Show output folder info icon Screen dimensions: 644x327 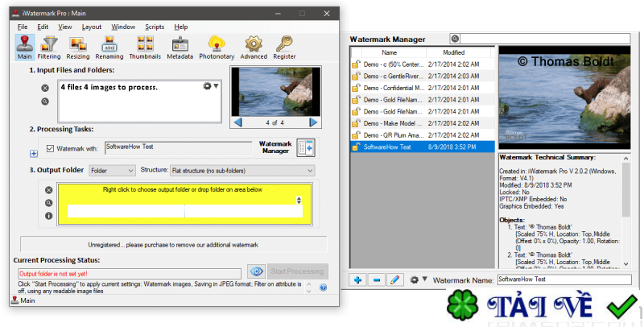49,216
